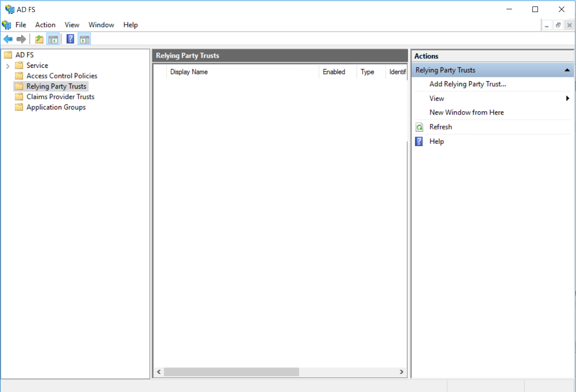This screenshot has height=392, width=576.
Task: Click the AD FS icon beside File menu
Action: 6,25
